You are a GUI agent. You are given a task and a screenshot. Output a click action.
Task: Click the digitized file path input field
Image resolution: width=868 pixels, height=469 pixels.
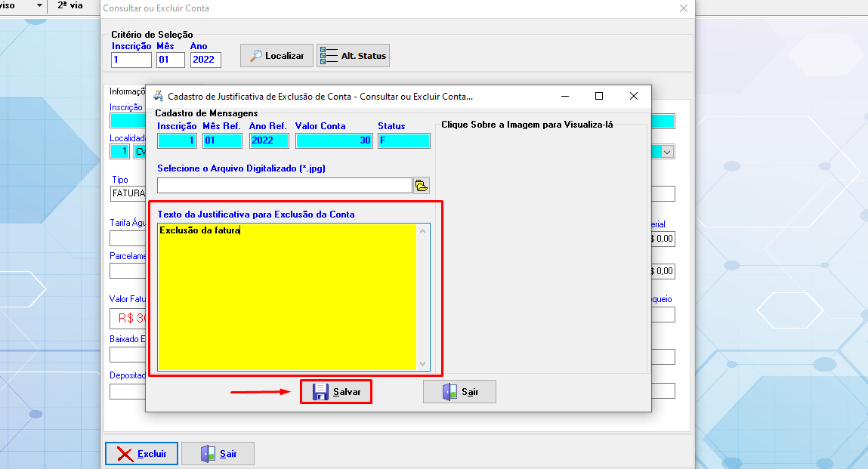pyautogui.click(x=284, y=186)
